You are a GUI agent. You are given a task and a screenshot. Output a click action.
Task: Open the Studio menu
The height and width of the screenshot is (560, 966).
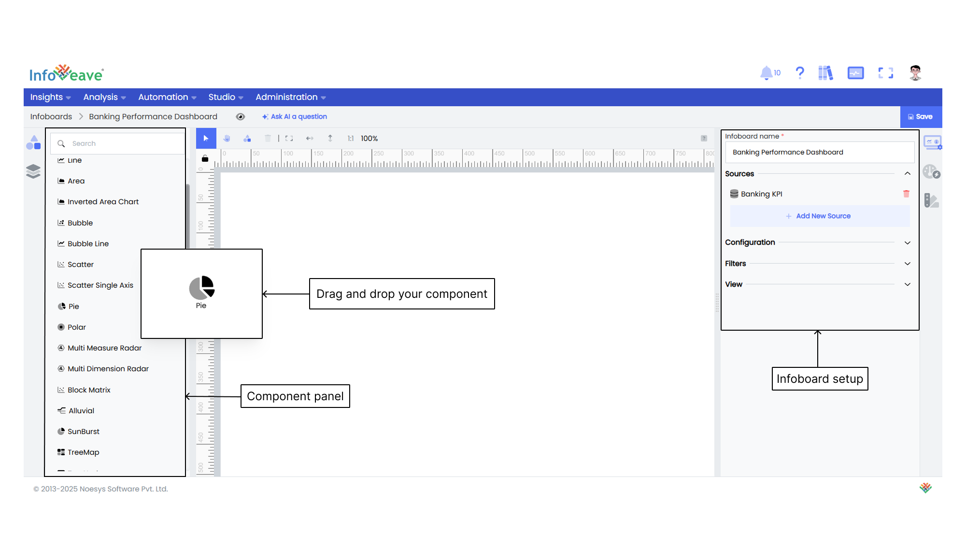[226, 97]
